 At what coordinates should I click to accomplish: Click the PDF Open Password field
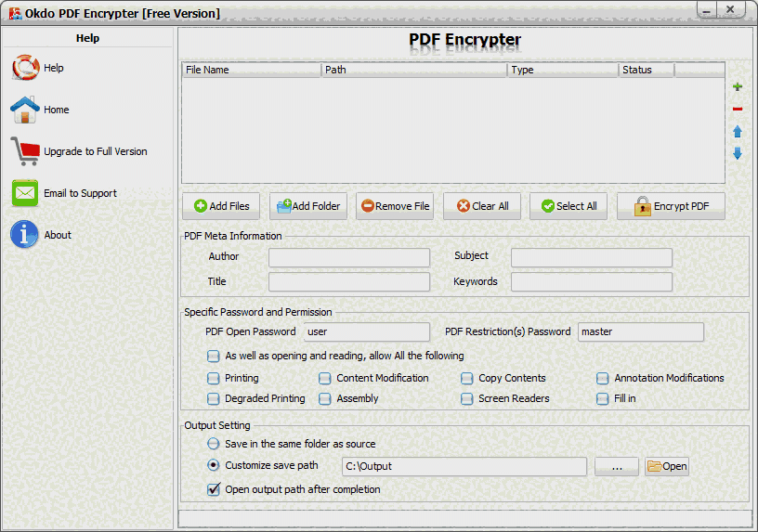[x=367, y=332]
